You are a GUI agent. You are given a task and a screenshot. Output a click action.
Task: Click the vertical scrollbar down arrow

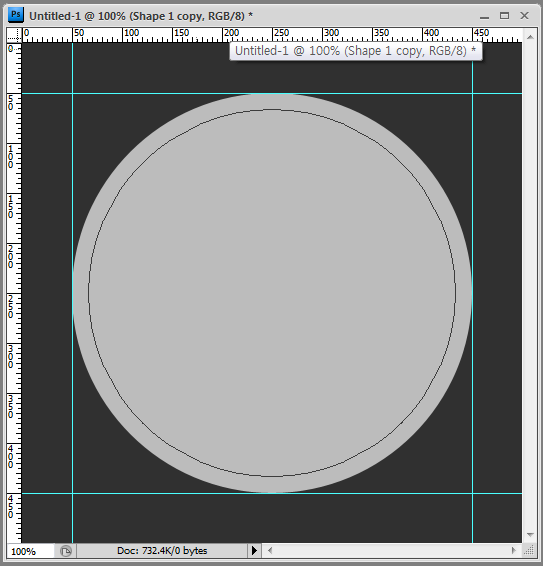[530, 535]
